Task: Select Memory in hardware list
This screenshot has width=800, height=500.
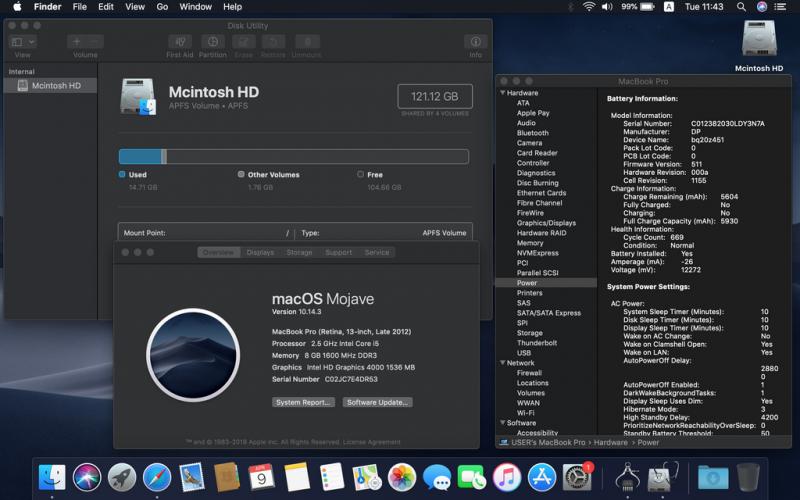Action: coord(530,243)
